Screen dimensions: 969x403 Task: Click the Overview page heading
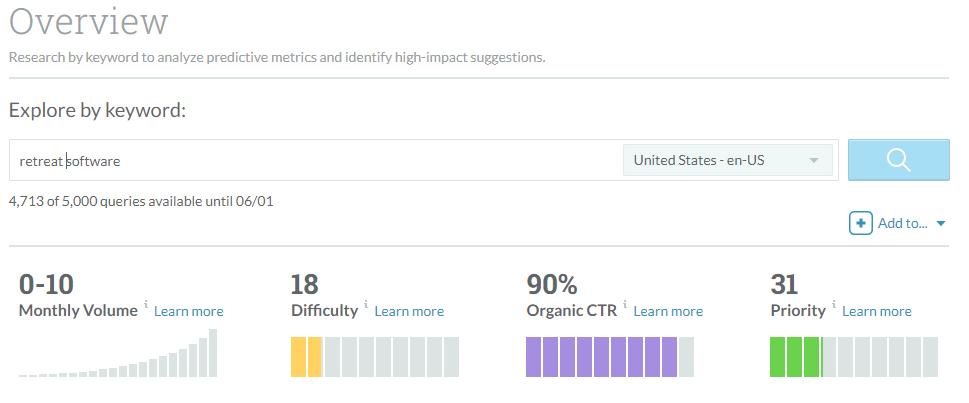click(x=89, y=22)
